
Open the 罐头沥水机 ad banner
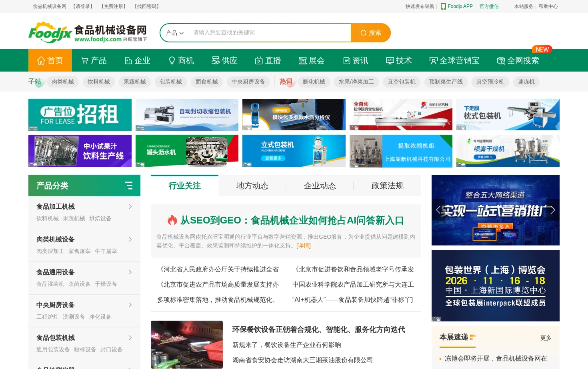187,151
